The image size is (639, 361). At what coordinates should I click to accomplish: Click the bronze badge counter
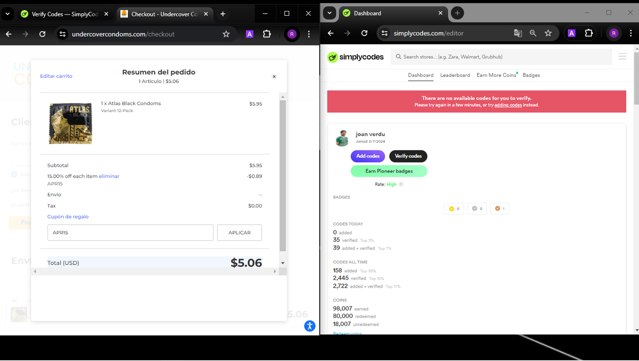(499, 209)
